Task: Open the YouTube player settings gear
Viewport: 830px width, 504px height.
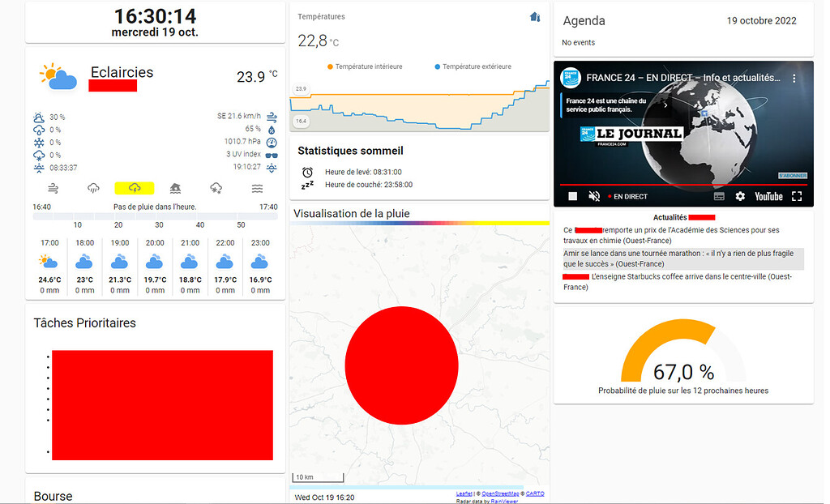Action: pyautogui.click(x=740, y=196)
